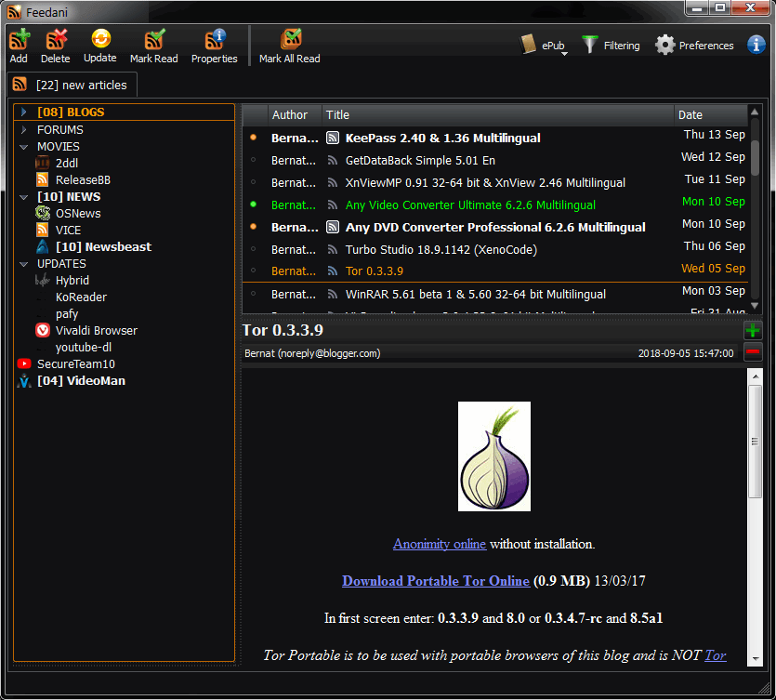Toggle read status dot of KeePass article
Screen dimensions: 776x700
[254, 138]
